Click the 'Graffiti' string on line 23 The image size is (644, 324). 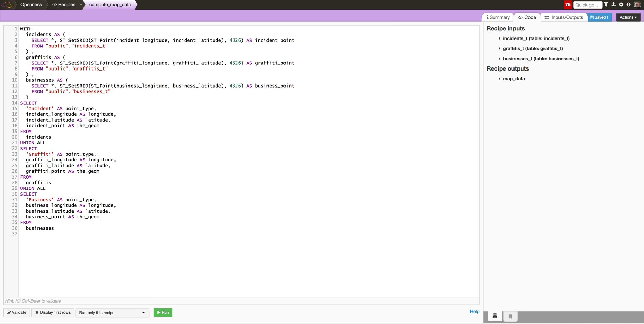(40, 154)
